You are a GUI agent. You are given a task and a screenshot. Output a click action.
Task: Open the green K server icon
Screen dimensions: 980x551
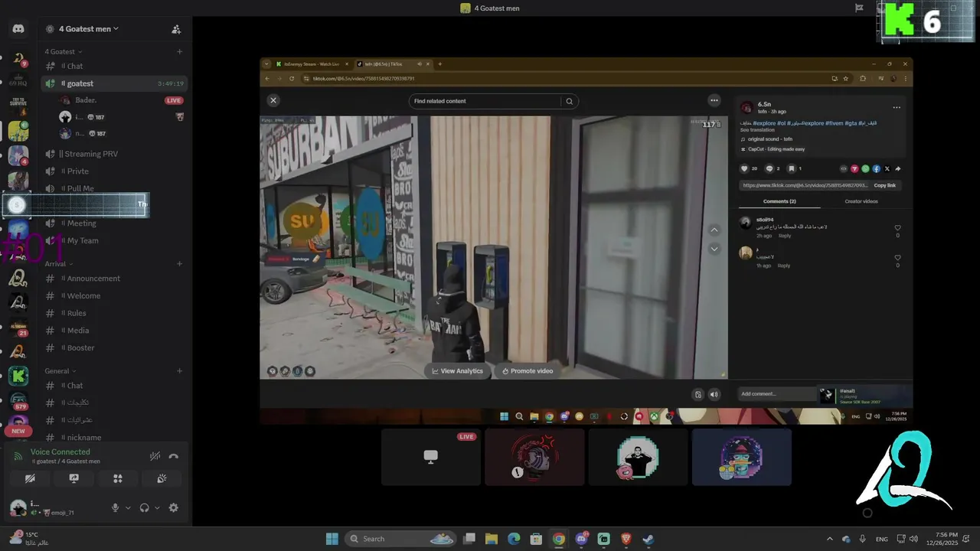point(18,376)
